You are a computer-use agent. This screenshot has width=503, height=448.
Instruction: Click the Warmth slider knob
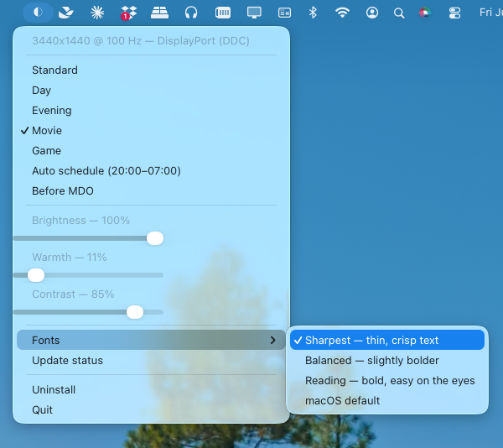pyautogui.click(x=36, y=275)
